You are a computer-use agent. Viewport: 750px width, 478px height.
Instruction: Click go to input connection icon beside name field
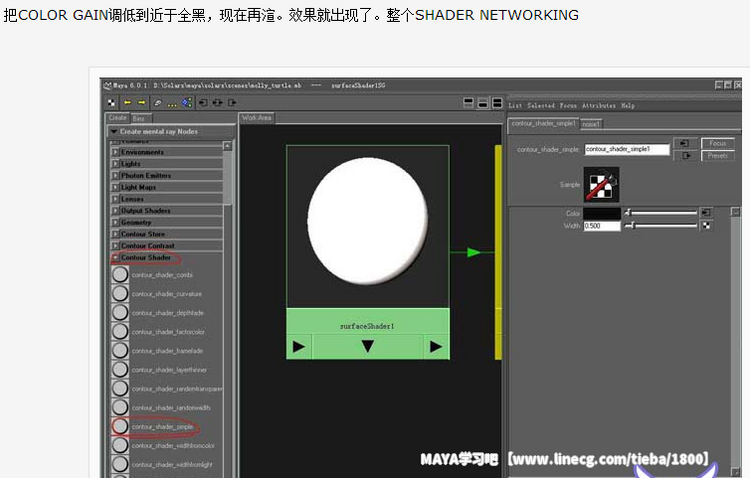coord(684,143)
